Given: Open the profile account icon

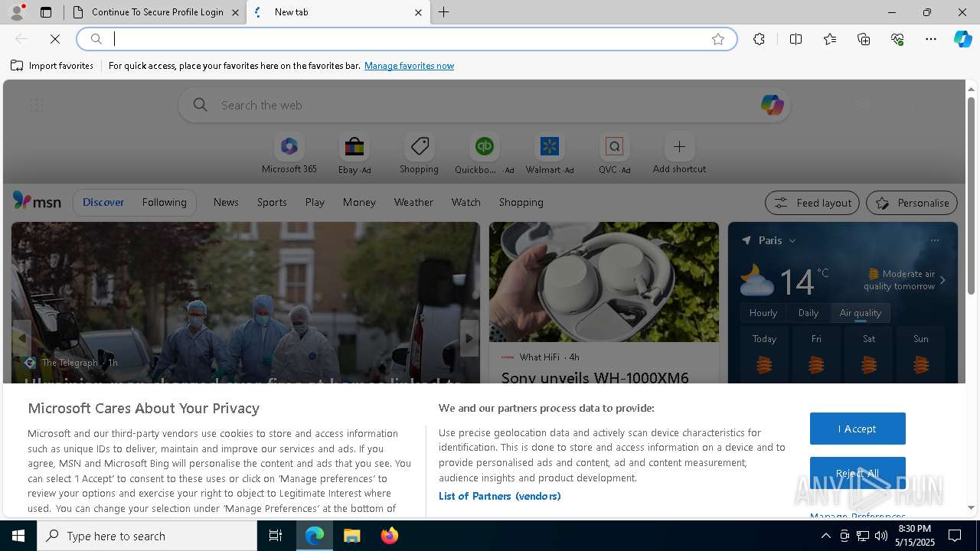Looking at the screenshot, I should (x=16, y=11).
